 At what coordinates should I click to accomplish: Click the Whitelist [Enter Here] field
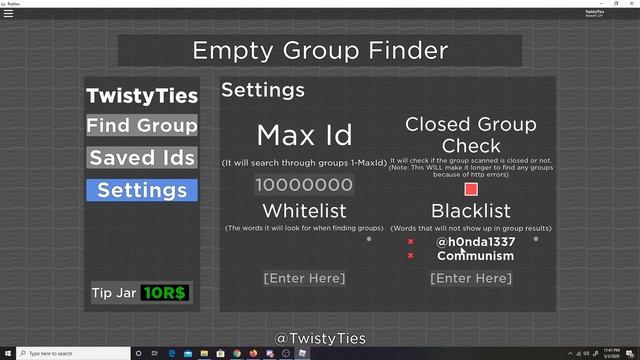[304, 278]
